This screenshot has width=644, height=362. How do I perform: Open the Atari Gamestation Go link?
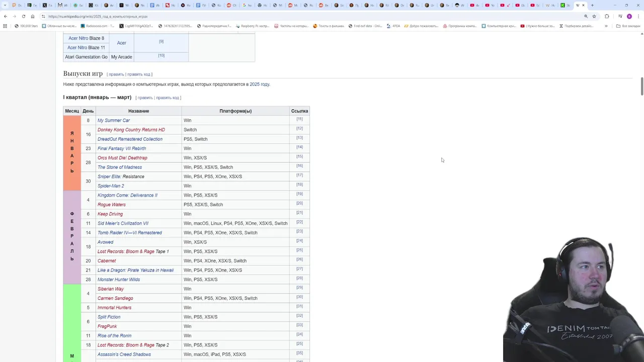pyautogui.click(x=86, y=57)
